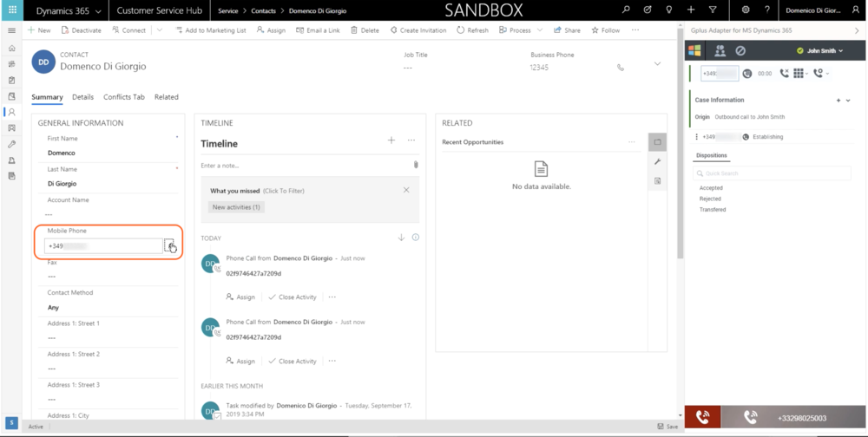Click Gplus team communicator people icon
Viewport: 868px width, 437px height.
click(x=720, y=51)
